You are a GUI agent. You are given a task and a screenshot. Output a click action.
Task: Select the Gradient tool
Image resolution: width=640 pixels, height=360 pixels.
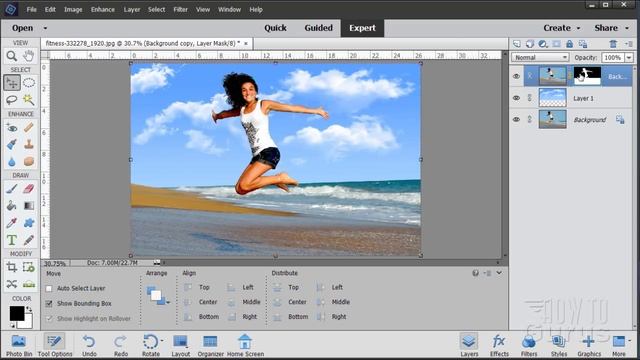[x=29, y=206]
